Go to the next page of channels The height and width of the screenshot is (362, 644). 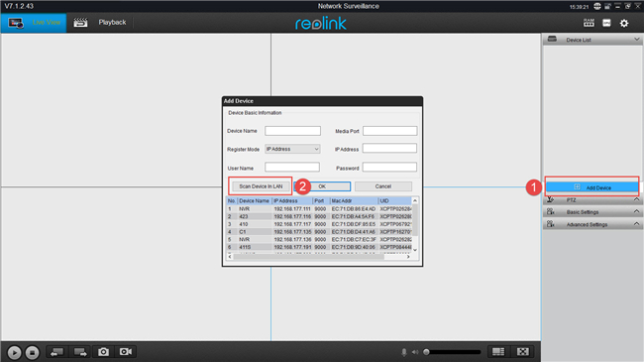pyautogui.click(x=80, y=352)
